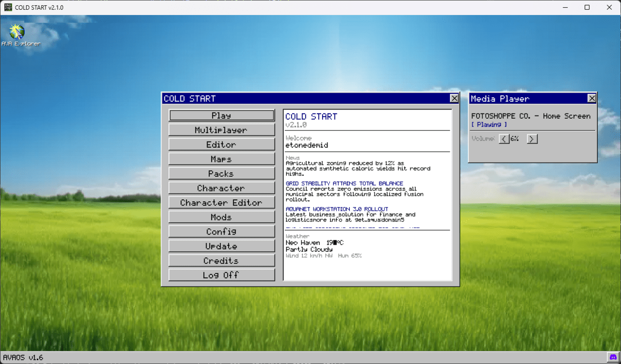This screenshot has height=364, width=621.
Task: Start the game with Play button
Action: pos(222,115)
